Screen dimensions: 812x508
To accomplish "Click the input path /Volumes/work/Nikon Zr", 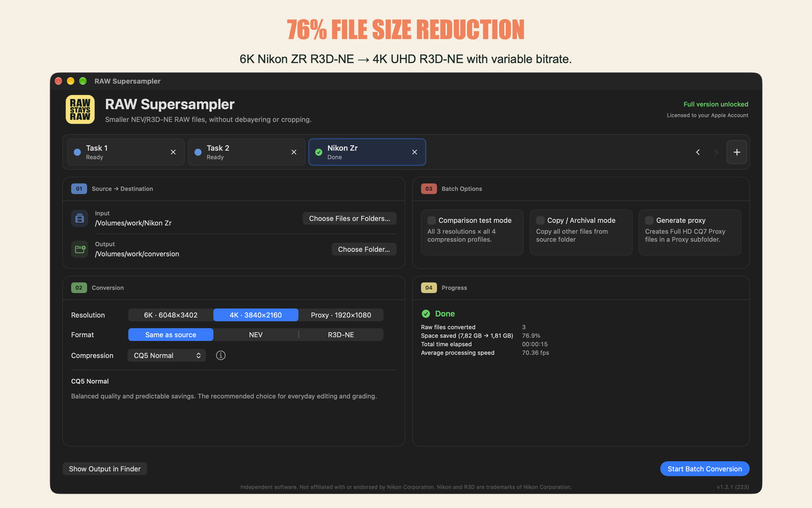I will coord(133,223).
